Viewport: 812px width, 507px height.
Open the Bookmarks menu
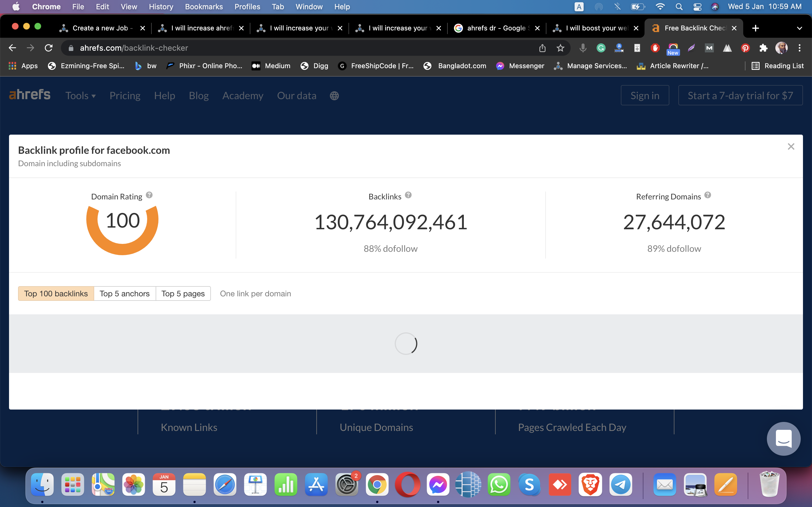[x=204, y=7]
